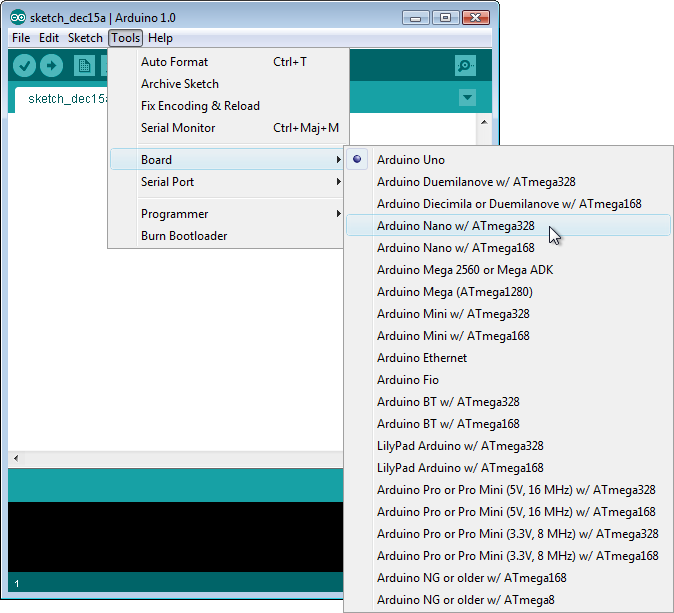
Task: Click the Verify checkmark toolbar icon
Action: click(x=24, y=66)
